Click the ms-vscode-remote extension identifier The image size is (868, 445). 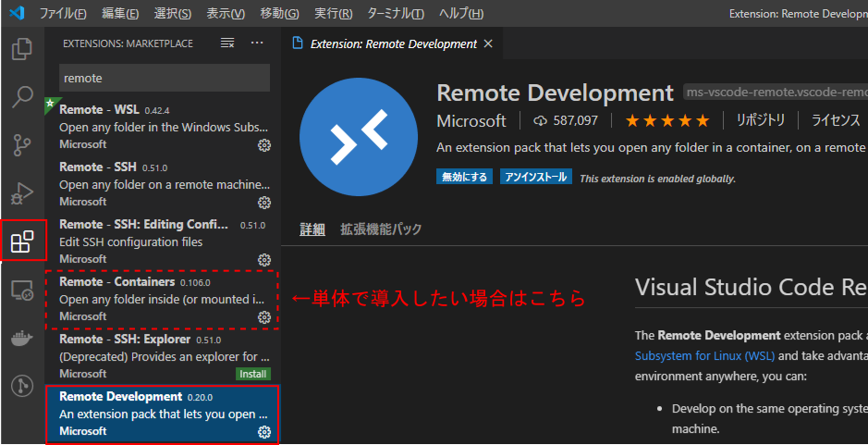click(775, 93)
